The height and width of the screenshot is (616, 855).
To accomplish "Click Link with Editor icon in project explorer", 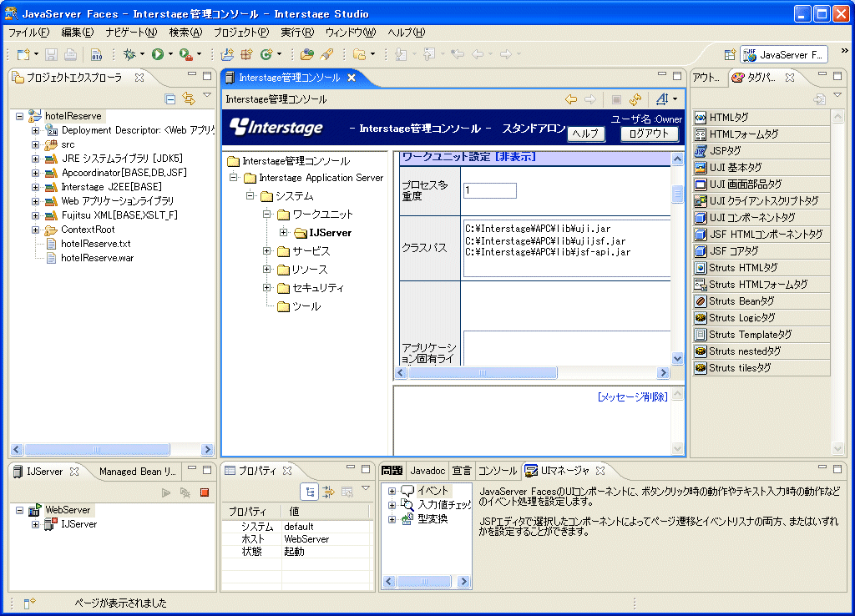I will pyautogui.click(x=188, y=99).
